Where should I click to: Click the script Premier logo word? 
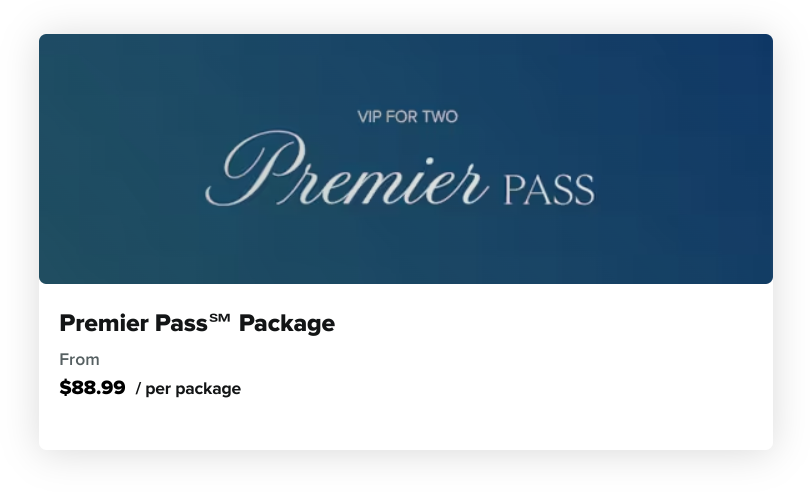(x=346, y=169)
